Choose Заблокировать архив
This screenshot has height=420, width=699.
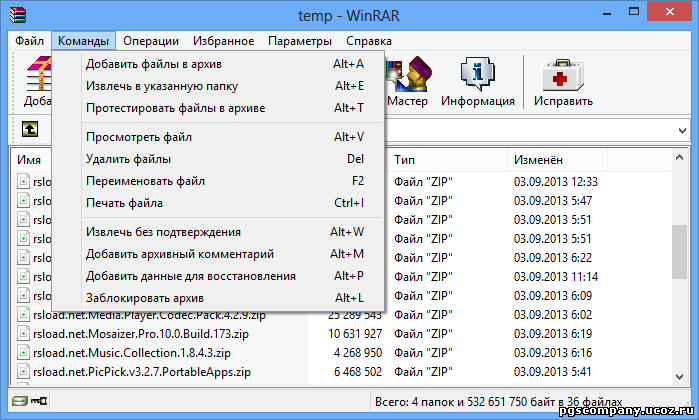218,298
